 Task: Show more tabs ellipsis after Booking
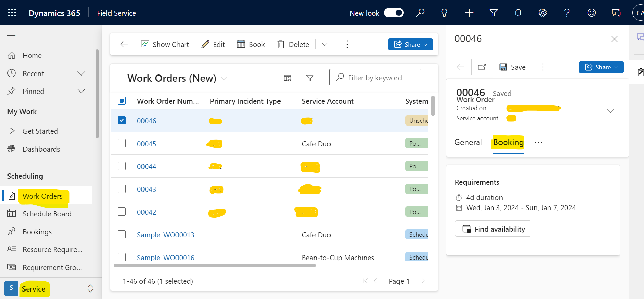click(x=538, y=142)
